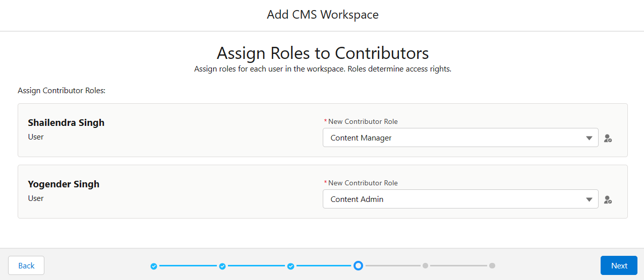Click role info icon beside Yogender Singh's dropdown
This screenshot has width=644, height=280.
(x=608, y=199)
